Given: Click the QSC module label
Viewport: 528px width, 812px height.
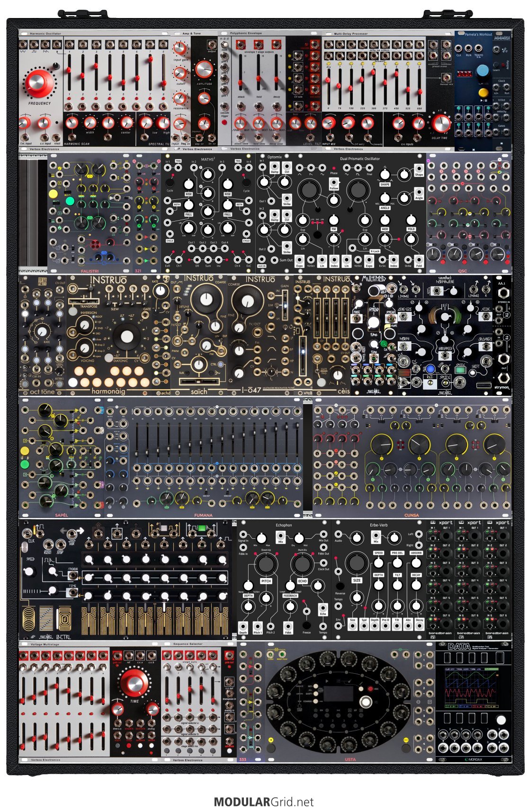Looking at the screenshot, I should 462,271.
